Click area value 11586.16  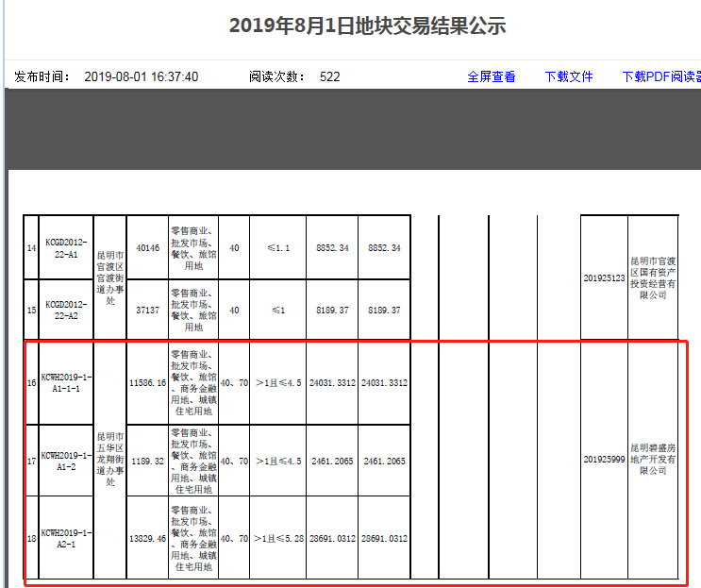tap(147, 383)
